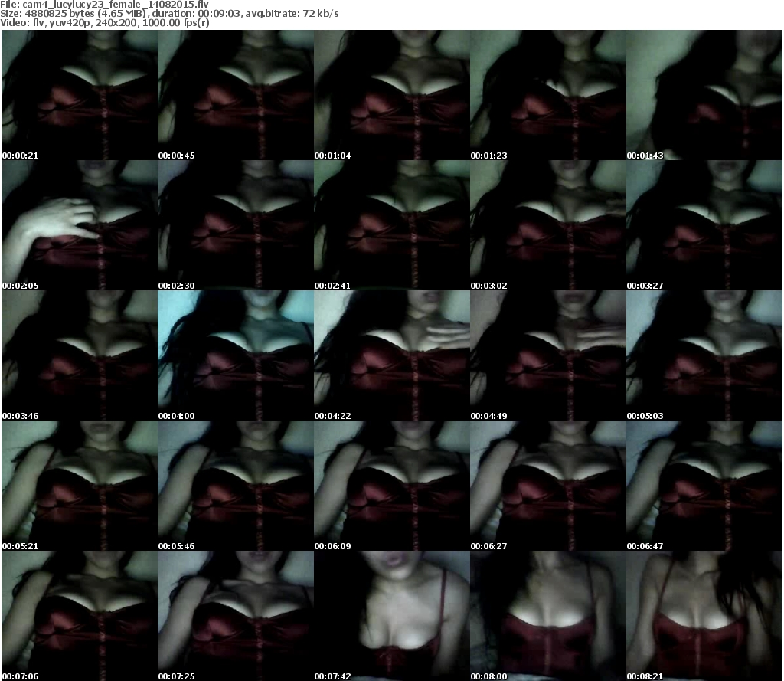Image resolution: width=784 pixels, height=681 pixels.
Task: Click the thumbnail stamped 00:07:06
Action: coord(80,616)
